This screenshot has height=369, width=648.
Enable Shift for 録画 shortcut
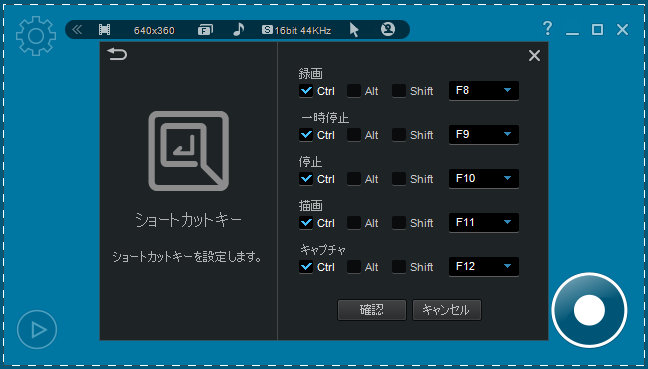(399, 91)
